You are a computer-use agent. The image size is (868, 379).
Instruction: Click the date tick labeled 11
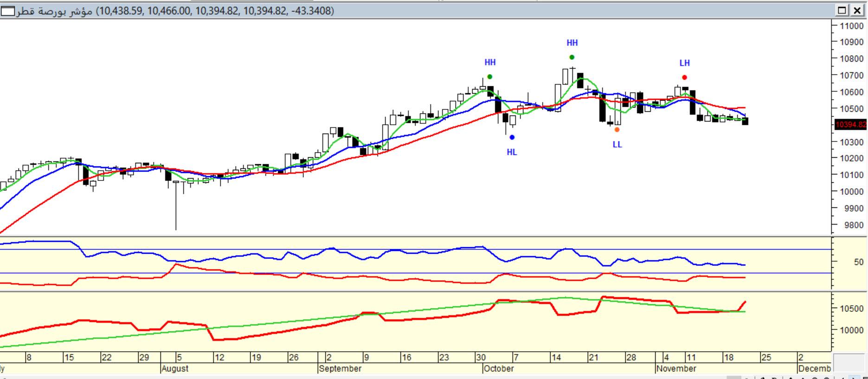pos(691,358)
